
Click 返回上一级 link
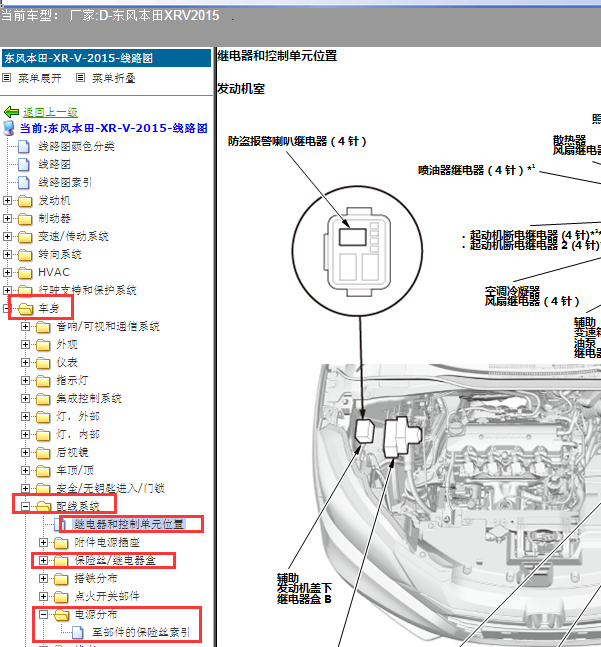tap(50, 112)
